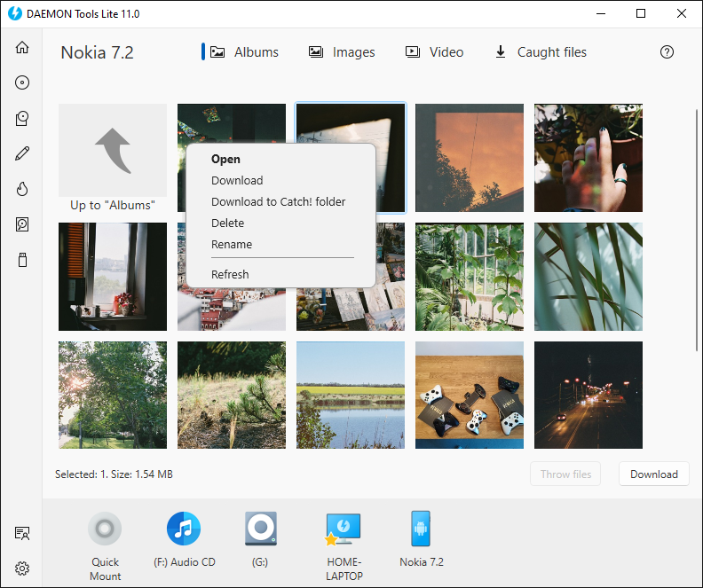Viewport: 703px width, 588px height.
Task: Choose Delete in the context menu
Action: 227,223
